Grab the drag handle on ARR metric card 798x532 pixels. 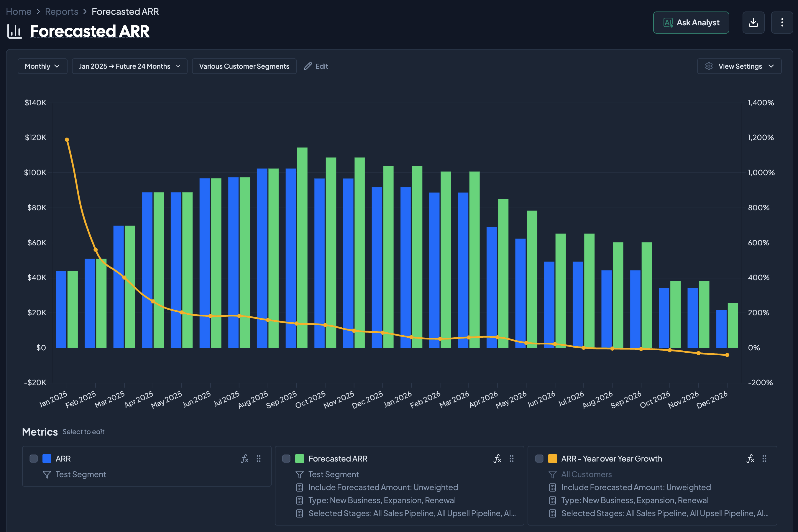(259, 459)
